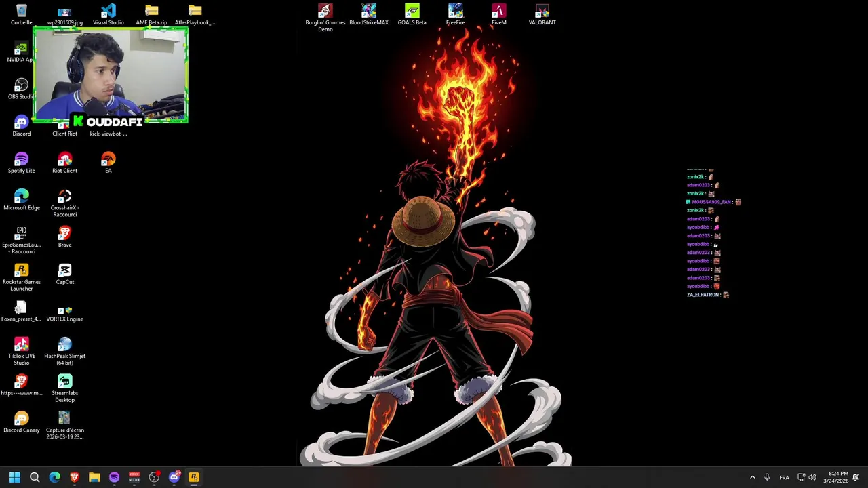This screenshot has height=488, width=868.
Task: Open the network tray icon
Action: 801,477
